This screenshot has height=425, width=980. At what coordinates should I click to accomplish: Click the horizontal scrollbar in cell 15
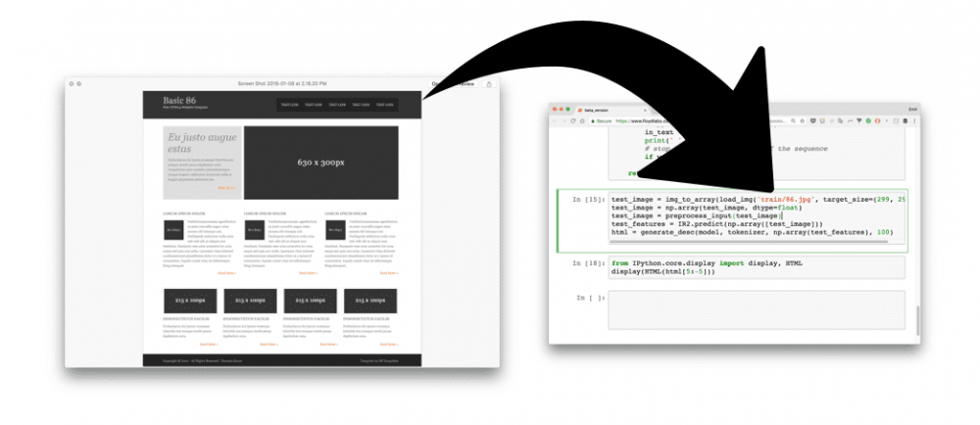(740, 242)
